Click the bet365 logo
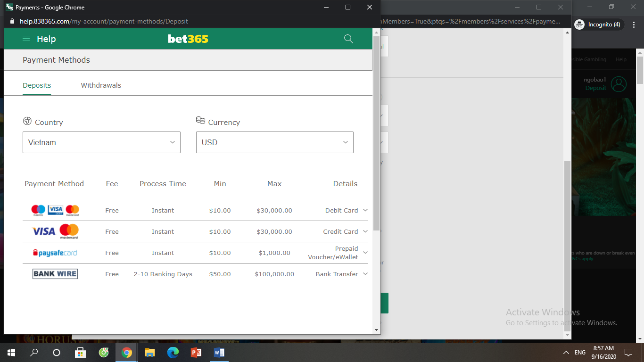Viewport: 644px width, 362px height. point(188,39)
